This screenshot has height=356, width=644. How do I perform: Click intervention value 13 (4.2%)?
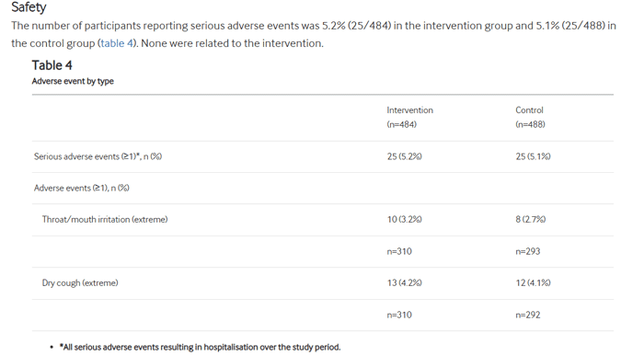(x=404, y=283)
